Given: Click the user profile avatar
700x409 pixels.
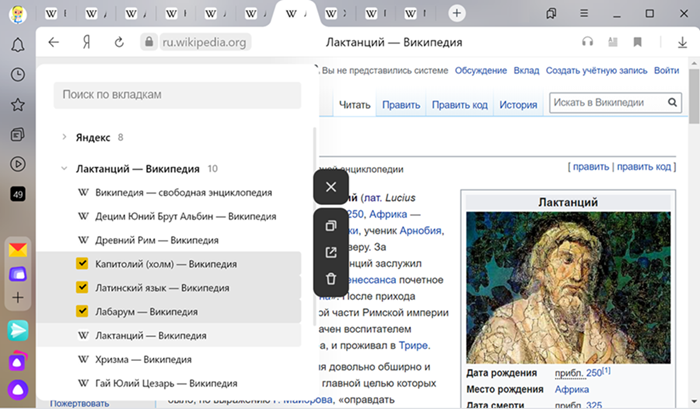Looking at the screenshot, I should (x=18, y=14).
